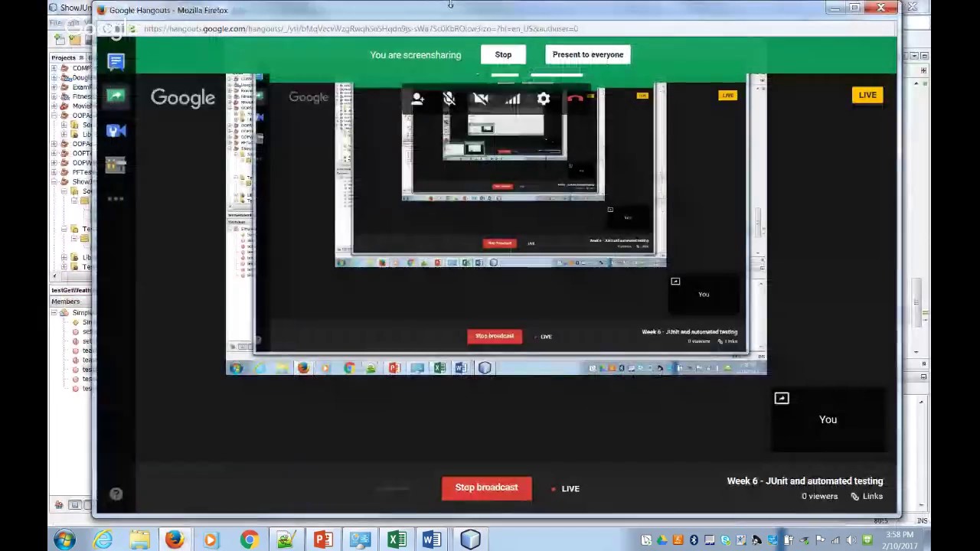980x551 pixels.
Task: Show more apps via the three-dot sidebar icon
Action: click(x=116, y=198)
